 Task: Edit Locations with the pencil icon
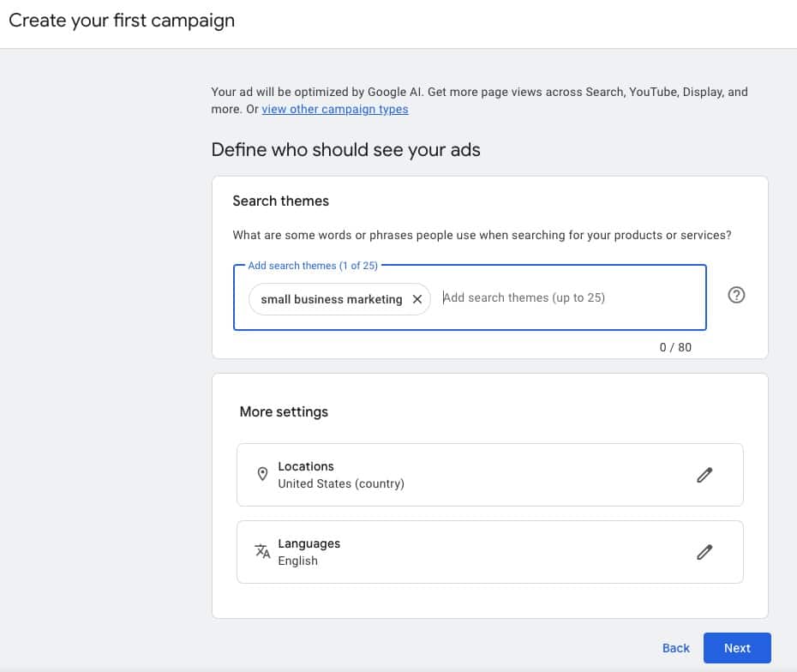(x=704, y=475)
